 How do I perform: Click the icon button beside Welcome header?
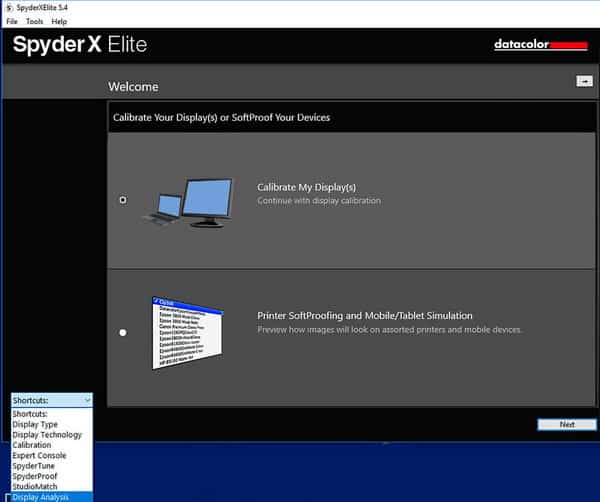pos(584,81)
